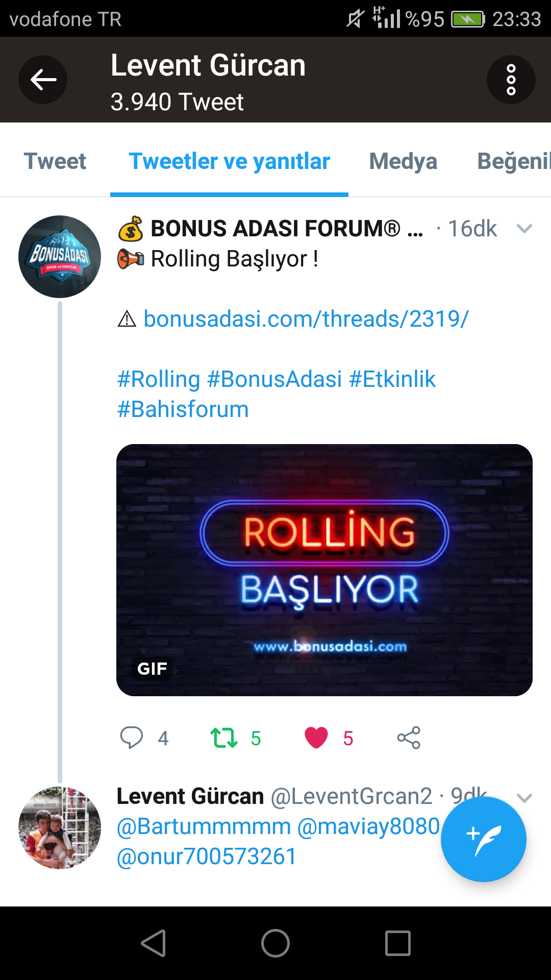Switch to the Tweet tab

55,161
